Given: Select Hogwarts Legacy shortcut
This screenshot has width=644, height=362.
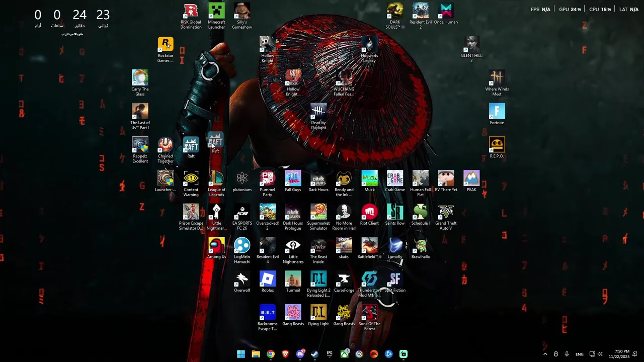Looking at the screenshot, I should point(369,50).
